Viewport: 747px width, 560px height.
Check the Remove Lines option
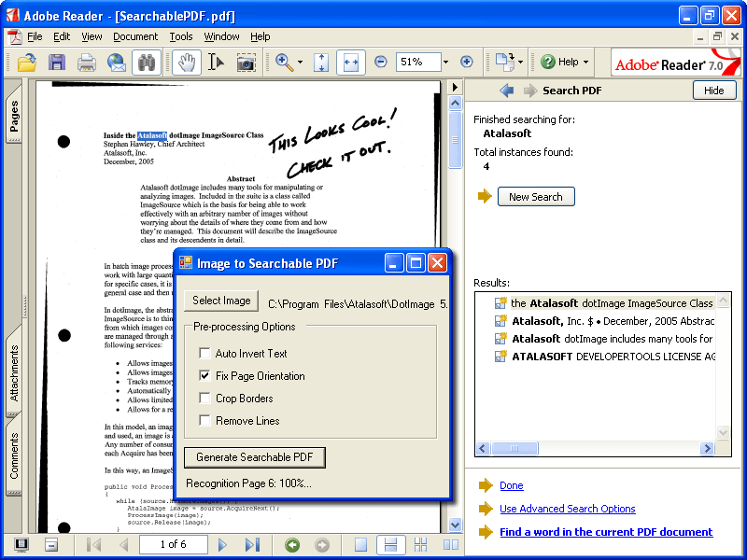click(x=204, y=421)
